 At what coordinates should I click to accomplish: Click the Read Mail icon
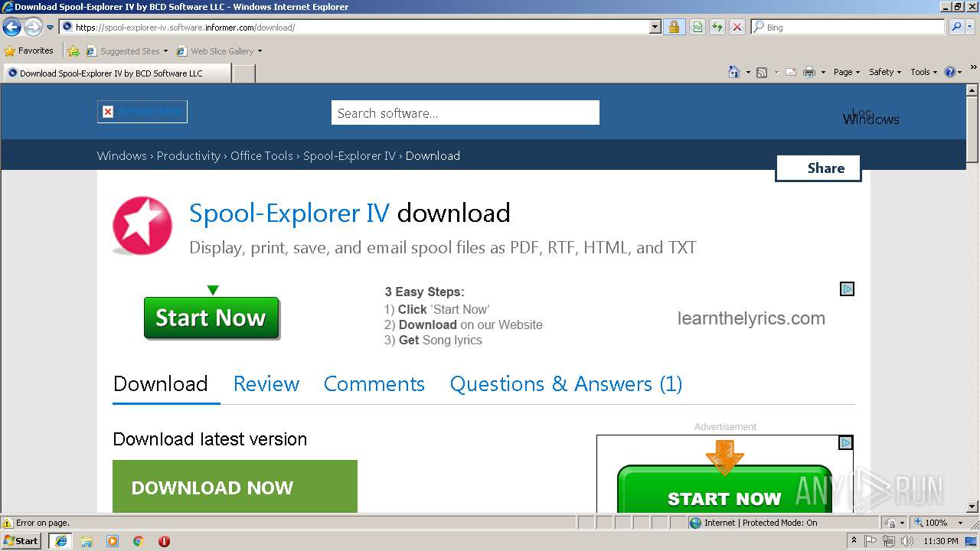pyautogui.click(x=790, y=72)
